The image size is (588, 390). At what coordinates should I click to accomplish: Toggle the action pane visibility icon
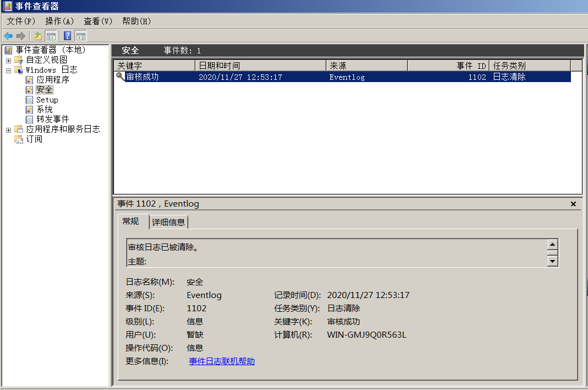tap(80, 36)
